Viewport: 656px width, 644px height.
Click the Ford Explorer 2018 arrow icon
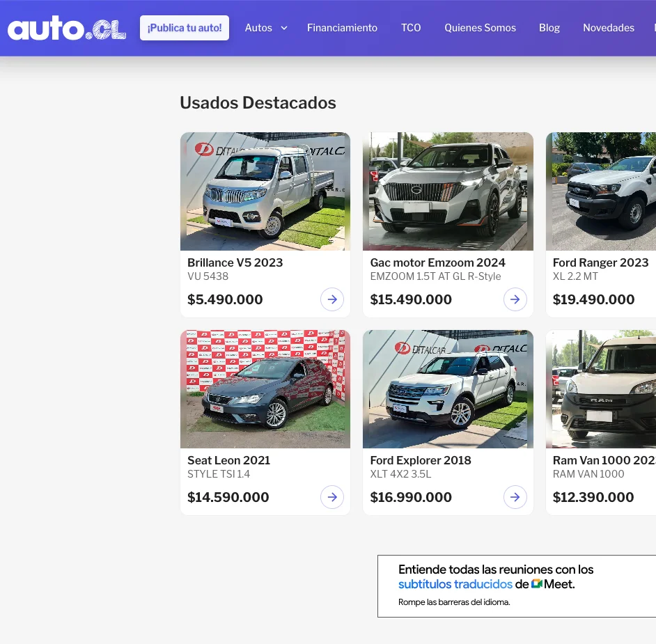(515, 497)
